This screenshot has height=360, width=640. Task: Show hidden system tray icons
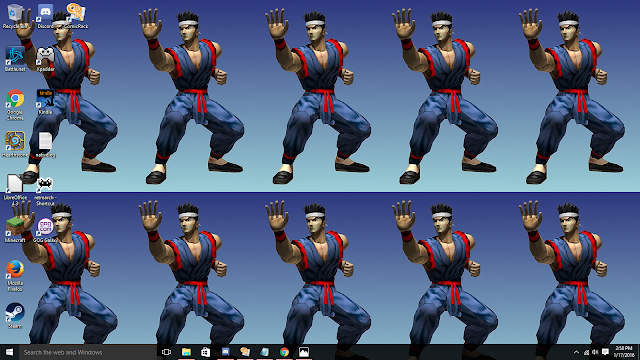pos(576,352)
